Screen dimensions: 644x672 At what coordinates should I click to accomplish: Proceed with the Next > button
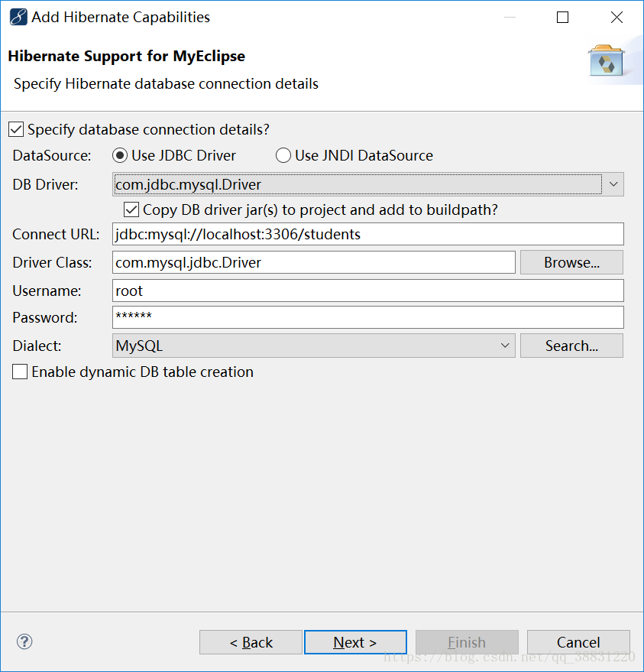click(x=355, y=642)
